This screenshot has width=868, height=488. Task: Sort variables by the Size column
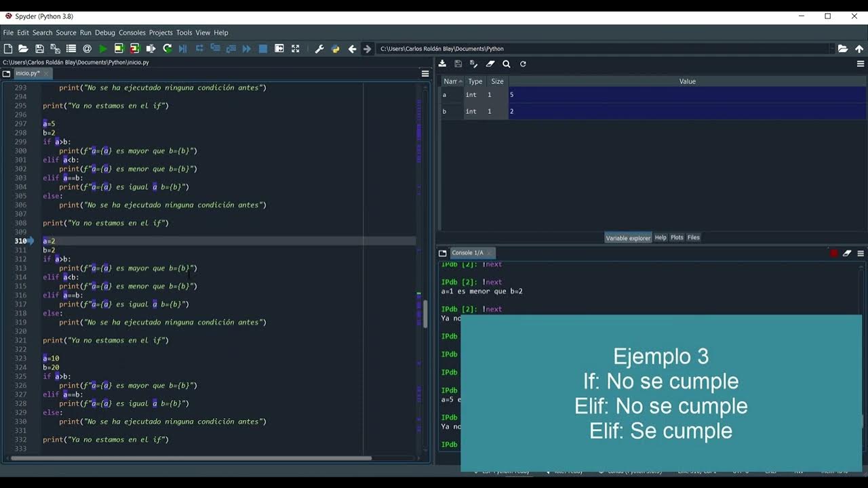coord(497,81)
